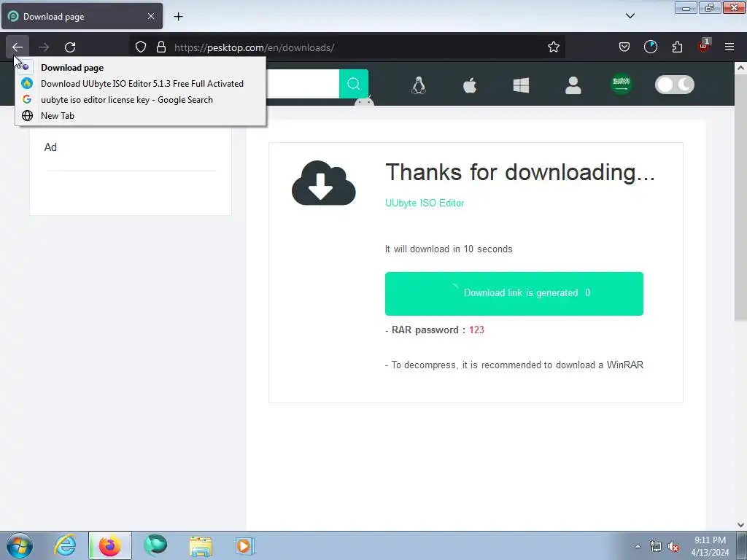747x560 pixels.
Task: Go back using the browser back arrow
Action: [x=18, y=47]
